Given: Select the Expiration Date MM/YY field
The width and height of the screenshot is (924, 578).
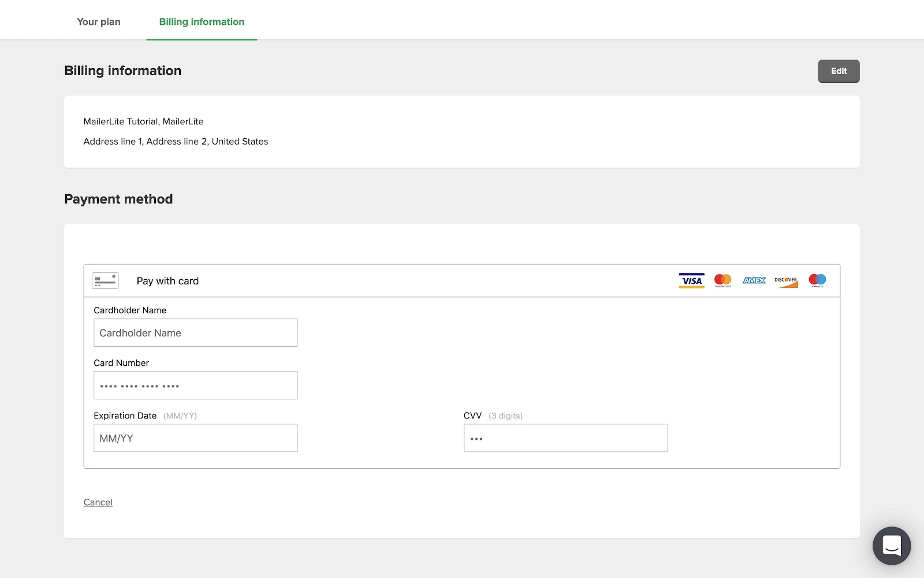Looking at the screenshot, I should tap(195, 438).
